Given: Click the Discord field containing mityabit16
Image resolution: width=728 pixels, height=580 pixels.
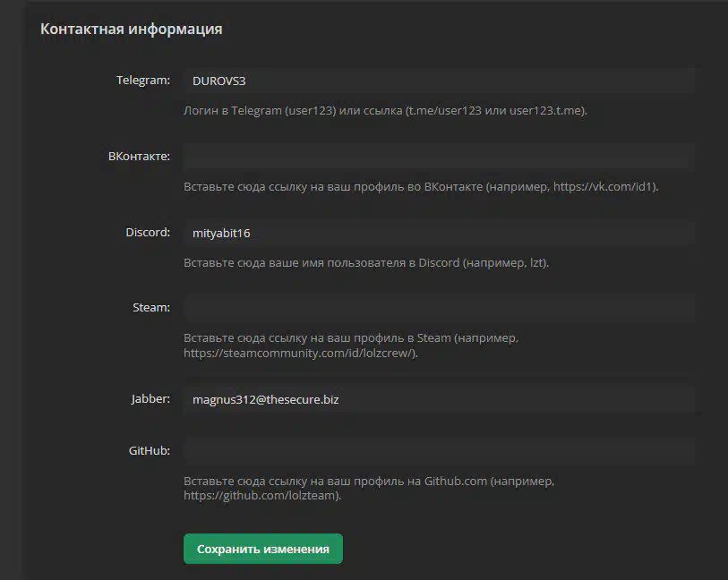Looking at the screenshot, I should pyautogui.click(x=439, y=233).
